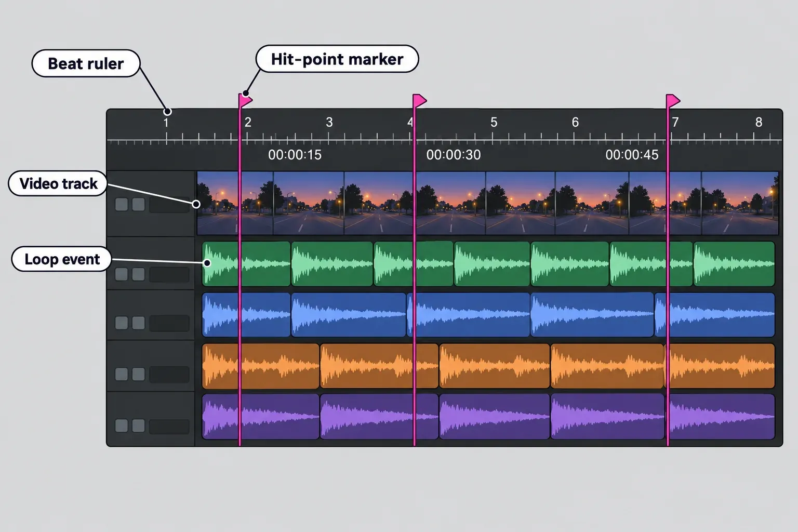The image size is (798, 532).
Task: Click the dark name field on the blue track header
Action: (169, 323)
